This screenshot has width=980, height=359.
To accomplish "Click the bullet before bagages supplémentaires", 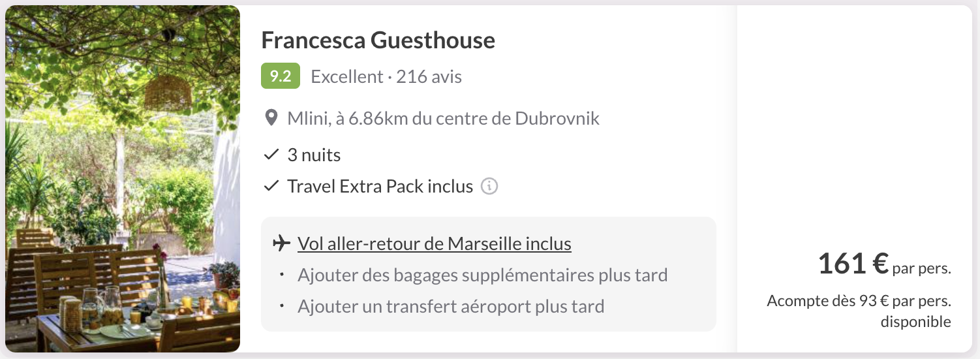I will (281, 275).
